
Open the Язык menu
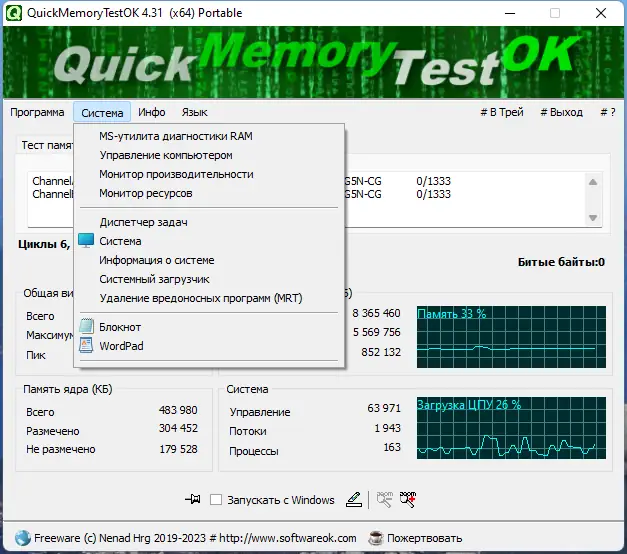coord(194,112)
